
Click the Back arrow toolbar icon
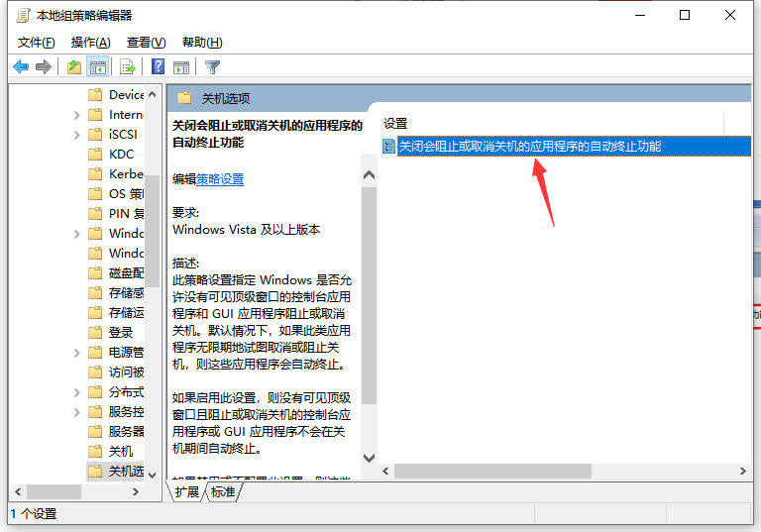tap(21, 67)
